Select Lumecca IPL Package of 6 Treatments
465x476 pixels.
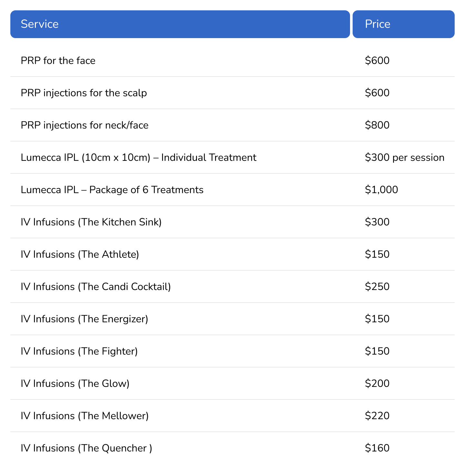click(232, 190)
